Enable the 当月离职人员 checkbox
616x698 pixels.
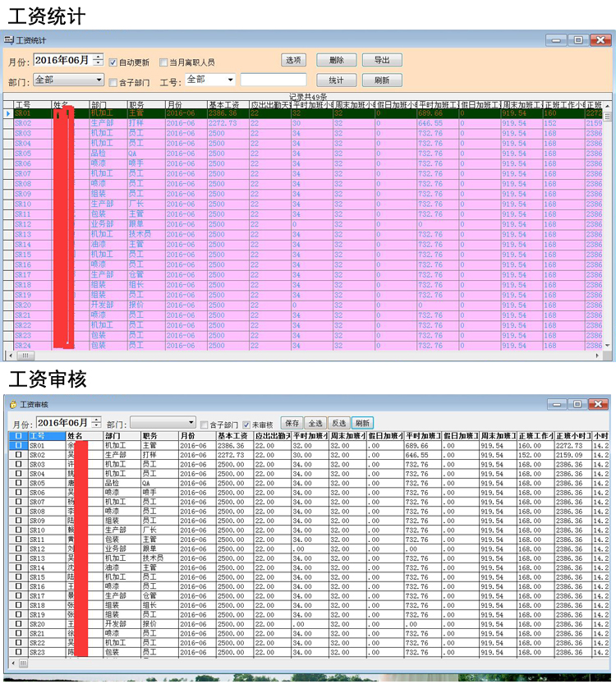coord(163,62)
